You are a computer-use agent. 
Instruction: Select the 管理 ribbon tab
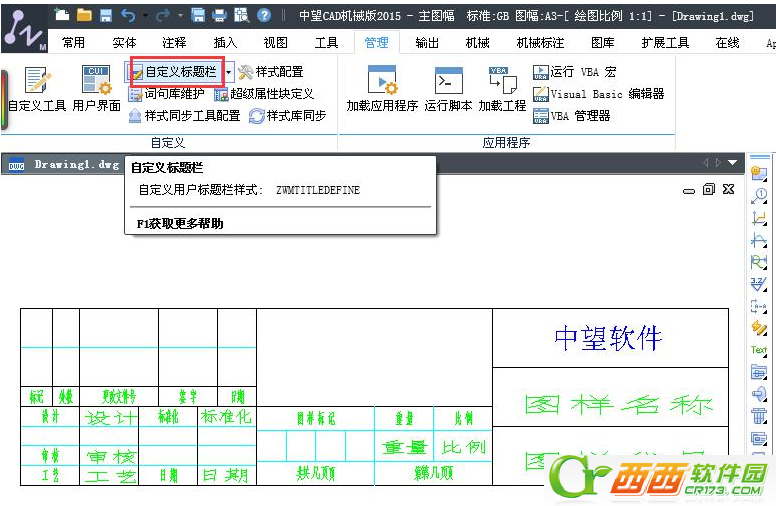376,43
